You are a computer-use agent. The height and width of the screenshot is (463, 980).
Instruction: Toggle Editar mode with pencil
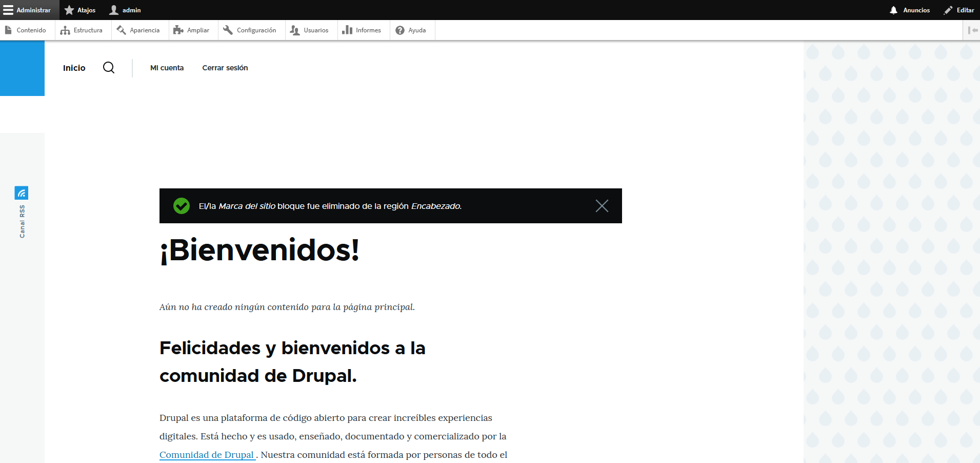[x=959, y=10]
